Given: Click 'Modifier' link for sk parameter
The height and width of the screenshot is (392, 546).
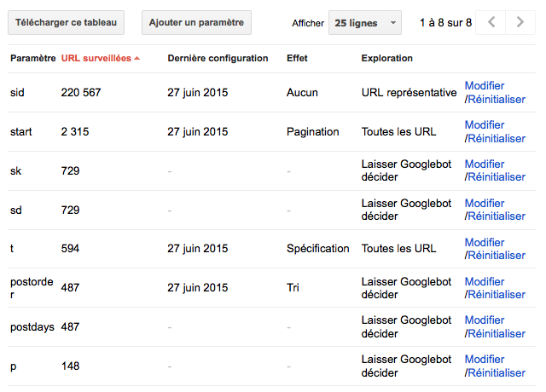Looking at the screenshot, I should 485,164.
